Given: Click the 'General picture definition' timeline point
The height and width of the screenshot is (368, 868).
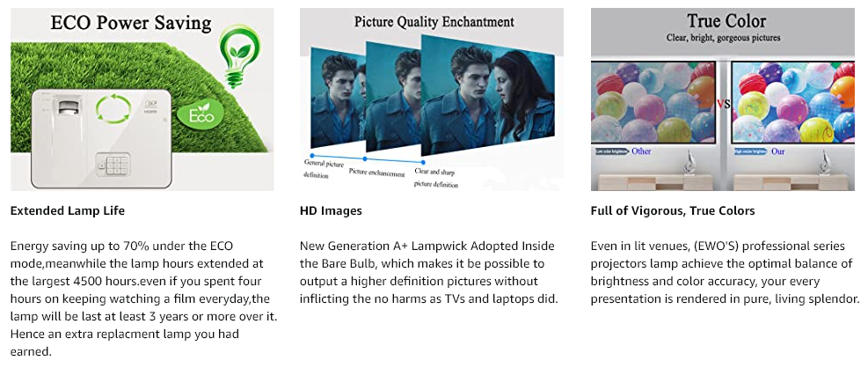Looking at the screenshot, I should click(312, 156).
